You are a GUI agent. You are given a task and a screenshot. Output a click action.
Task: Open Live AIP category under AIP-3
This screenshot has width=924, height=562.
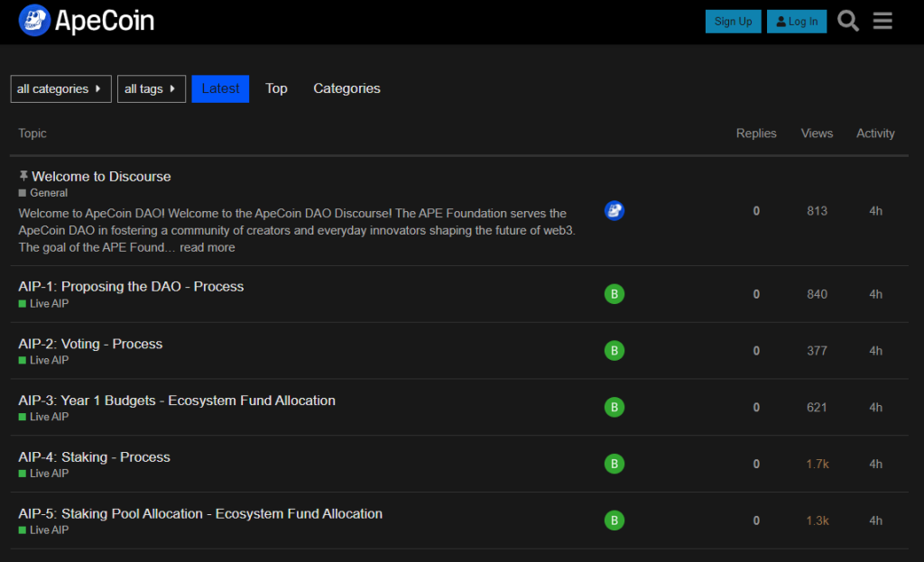pyautogui.click(x=43, y=417)
